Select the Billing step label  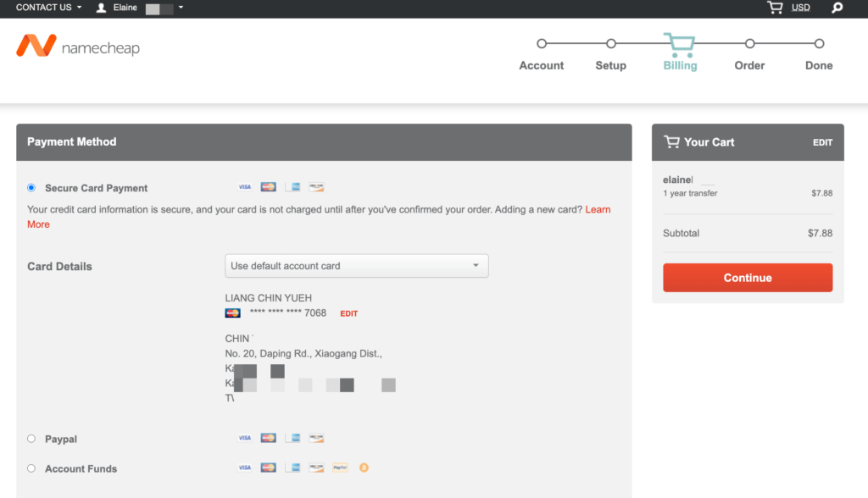click(x=681, y=65)
